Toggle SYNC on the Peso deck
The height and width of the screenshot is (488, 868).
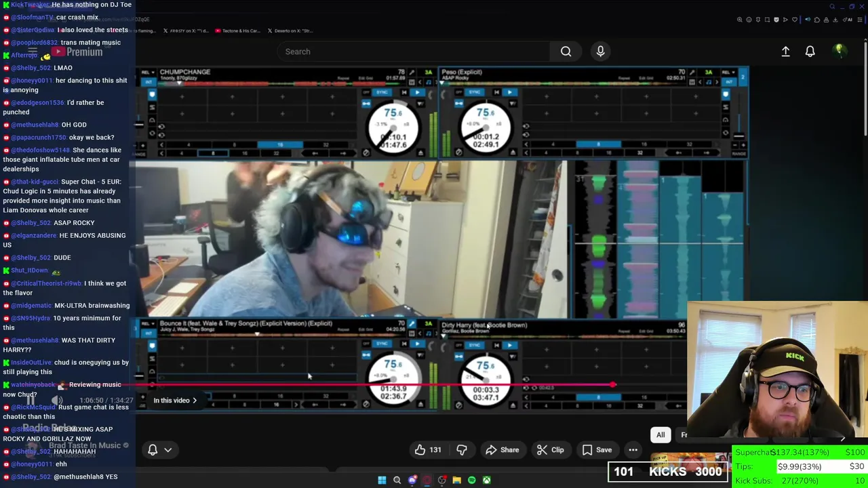coord(475,92)
